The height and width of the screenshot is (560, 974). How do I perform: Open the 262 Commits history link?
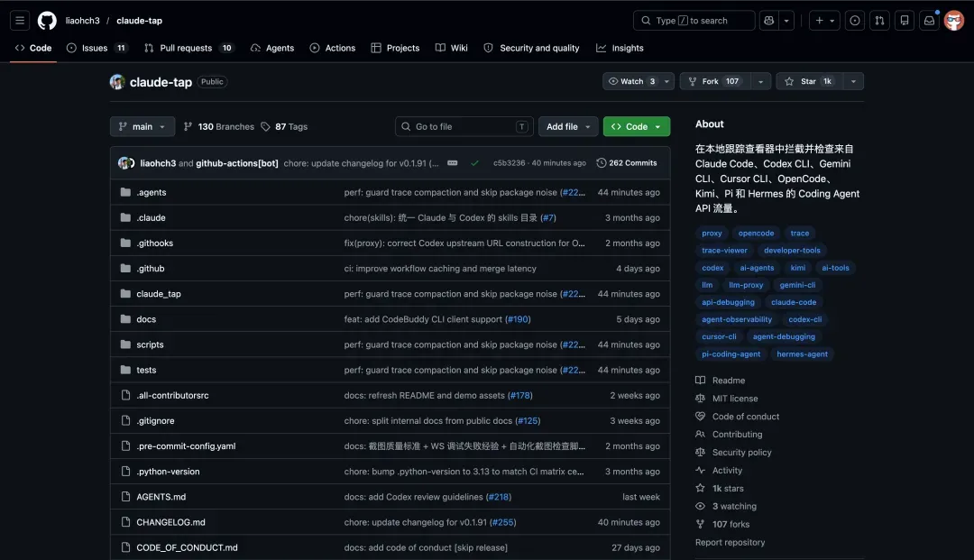click(x=626, y=162)
